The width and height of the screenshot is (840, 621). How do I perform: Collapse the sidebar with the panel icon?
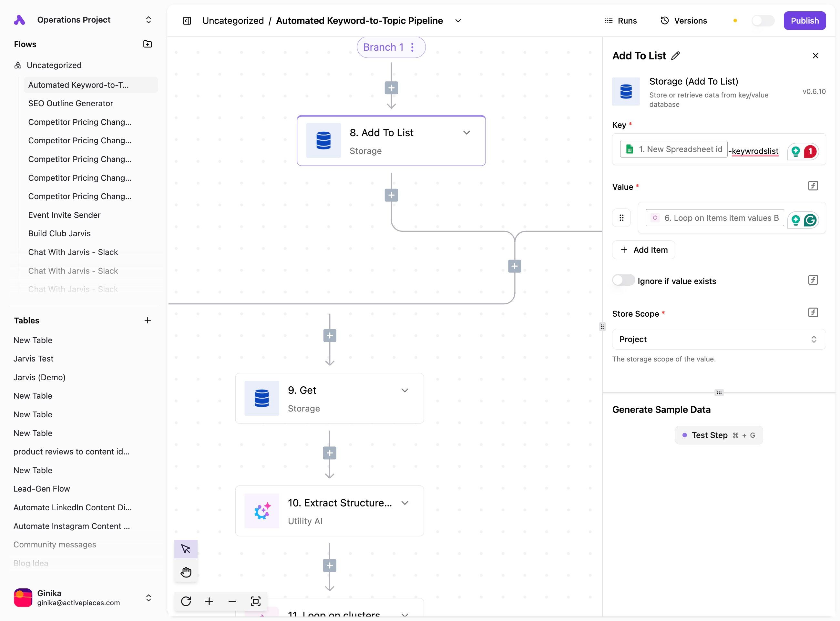[187, 21]
